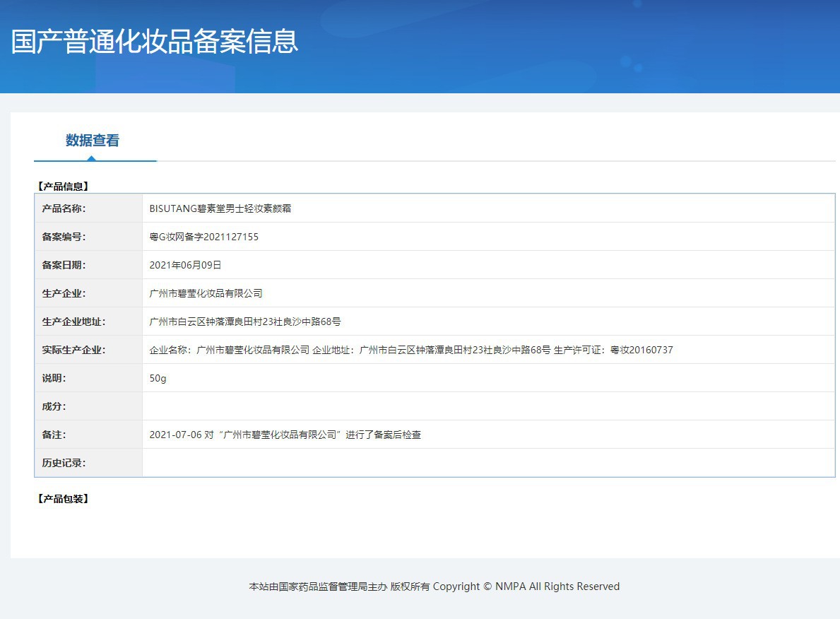Click the 备注 note dated 2021-07-06

click(285, 435)
